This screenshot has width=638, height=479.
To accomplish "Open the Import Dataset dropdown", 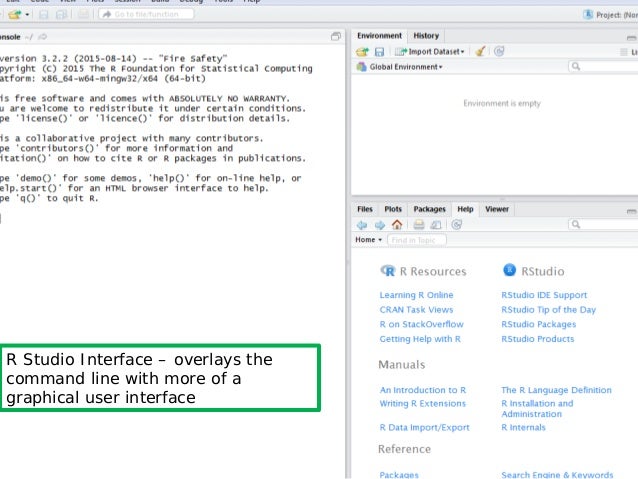I will (x=430, y=52).
